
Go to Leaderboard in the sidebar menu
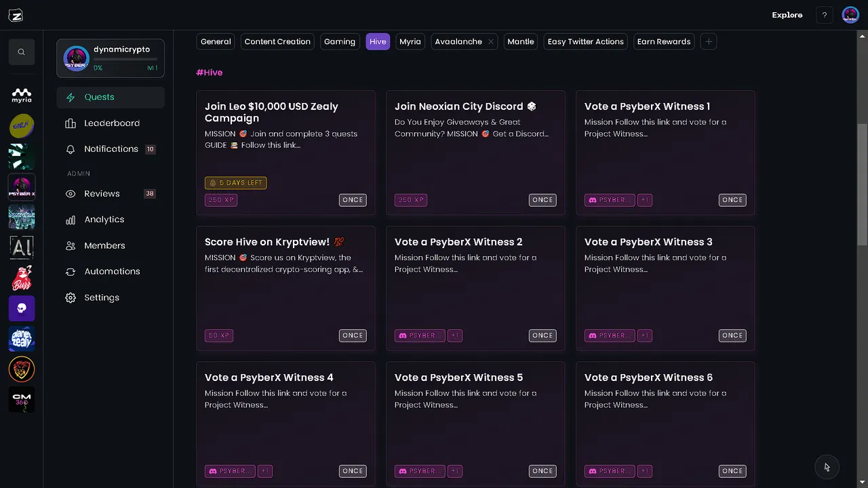pos(111,123)
